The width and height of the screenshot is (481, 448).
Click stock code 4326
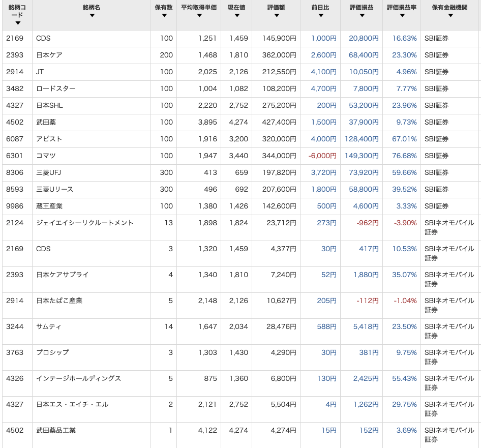[15, 378]
